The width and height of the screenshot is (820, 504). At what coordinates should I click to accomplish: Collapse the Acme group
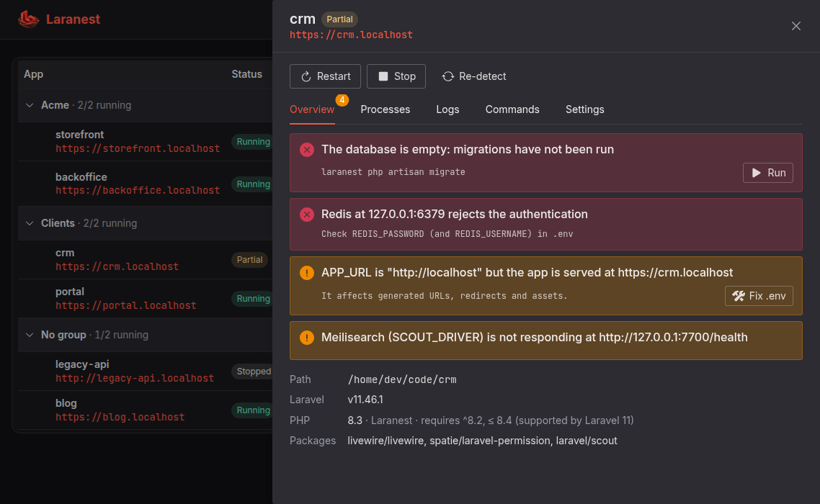pos(30,106)
